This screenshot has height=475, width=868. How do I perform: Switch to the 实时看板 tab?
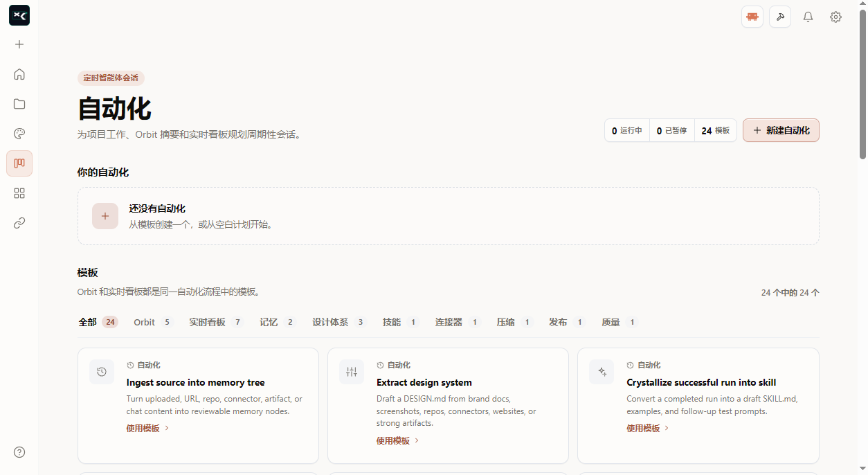point(217,322)
